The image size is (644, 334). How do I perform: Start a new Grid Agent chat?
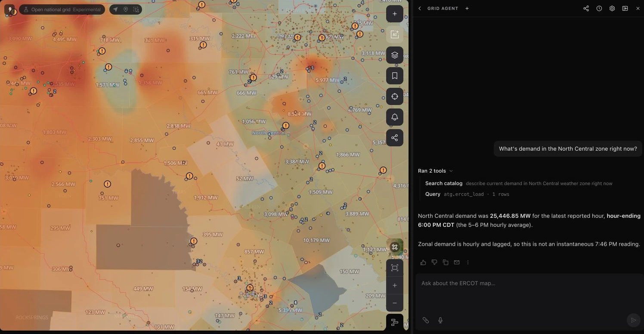(467, 9)
